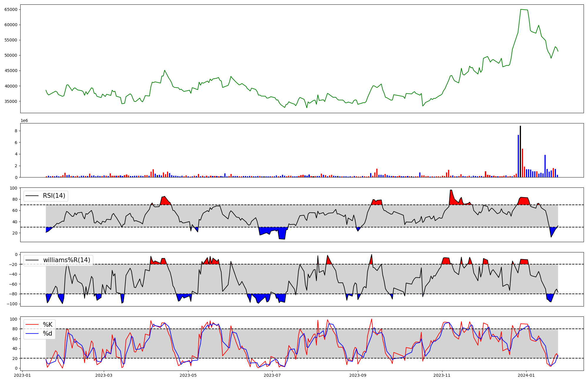588x382 pixels.
Task: Click the tallest black volume bar
Action: pos(520,151)
